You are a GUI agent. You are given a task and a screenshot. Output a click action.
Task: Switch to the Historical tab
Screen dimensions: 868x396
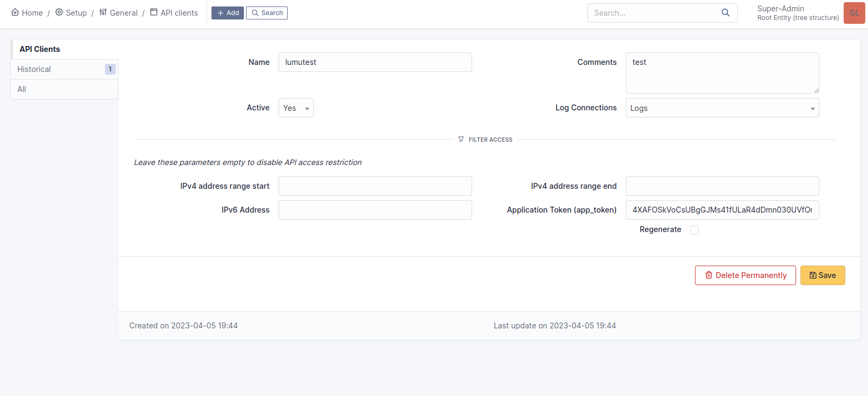pos(34,69)
